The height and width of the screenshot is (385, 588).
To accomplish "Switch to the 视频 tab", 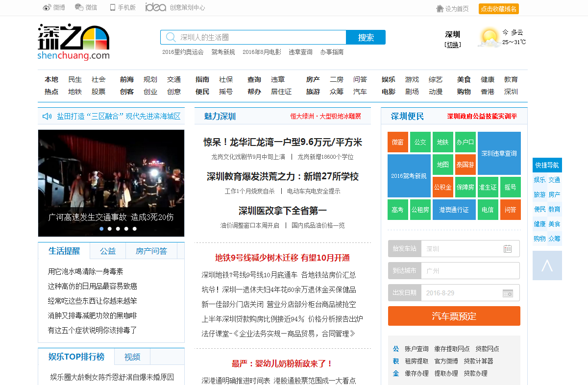I will 132,357.
